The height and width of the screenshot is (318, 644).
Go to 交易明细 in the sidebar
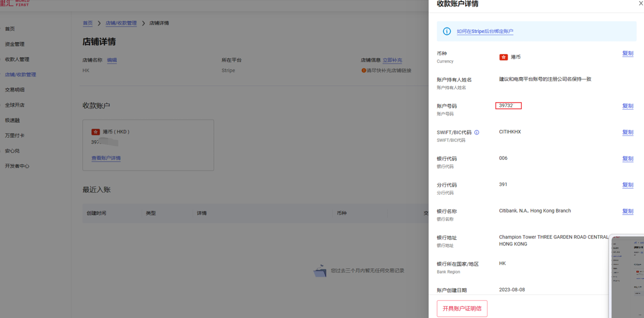pyautogui.click(x=15, y=90)
